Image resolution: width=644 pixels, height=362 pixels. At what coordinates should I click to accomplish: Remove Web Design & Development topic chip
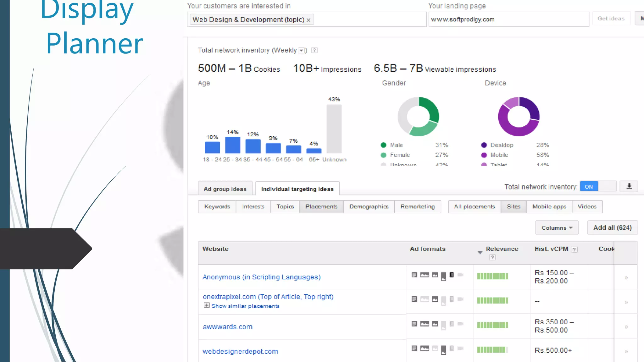[x=308, y=20]
